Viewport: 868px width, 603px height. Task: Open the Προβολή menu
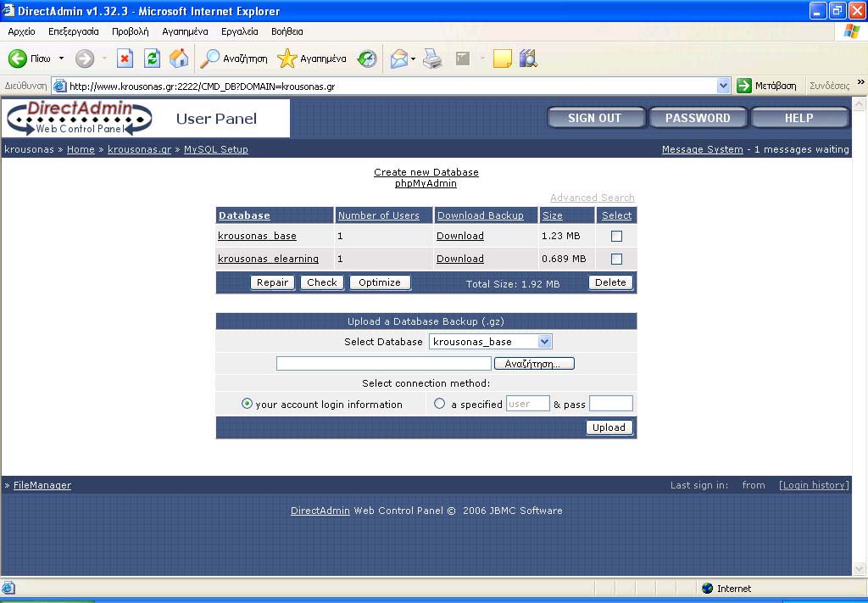click(x=130, y=31)
